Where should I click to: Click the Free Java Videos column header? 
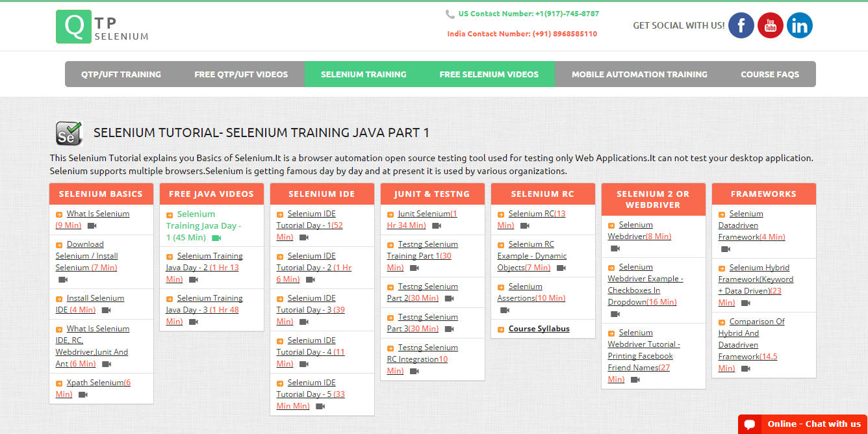(211, 194)
